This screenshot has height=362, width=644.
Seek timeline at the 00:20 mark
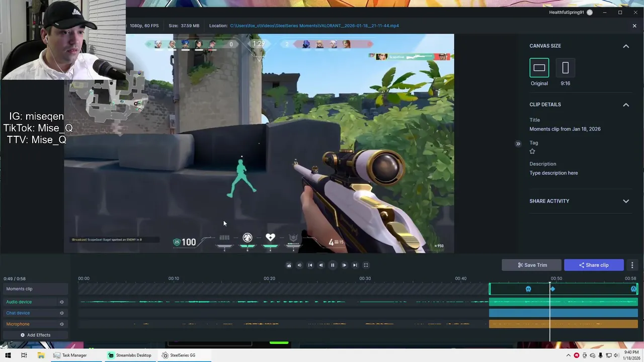click(x=270, y=279)
